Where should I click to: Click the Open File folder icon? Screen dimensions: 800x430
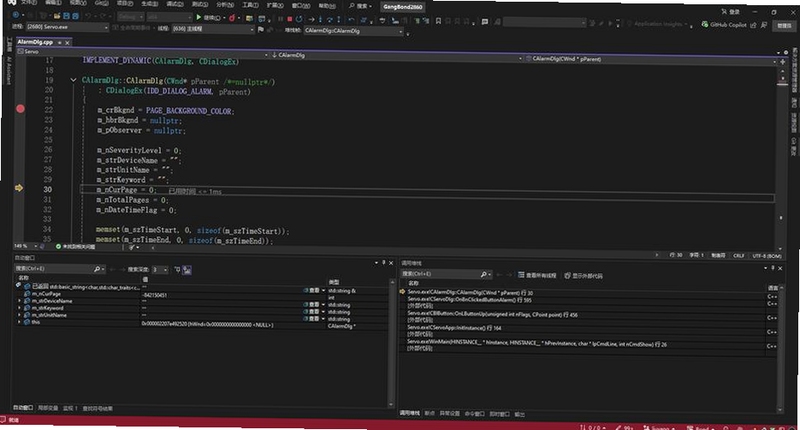(57, 16)
